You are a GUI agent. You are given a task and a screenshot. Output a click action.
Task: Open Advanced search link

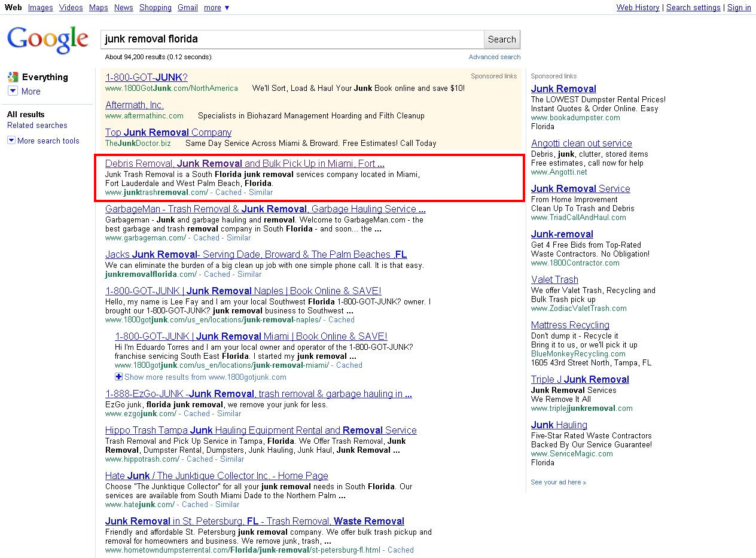(495, 57)
